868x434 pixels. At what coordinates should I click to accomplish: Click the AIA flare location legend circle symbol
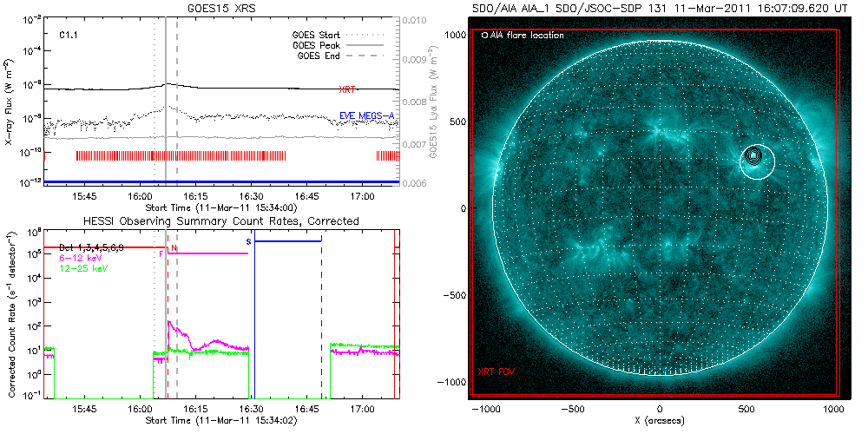[483, 36]
